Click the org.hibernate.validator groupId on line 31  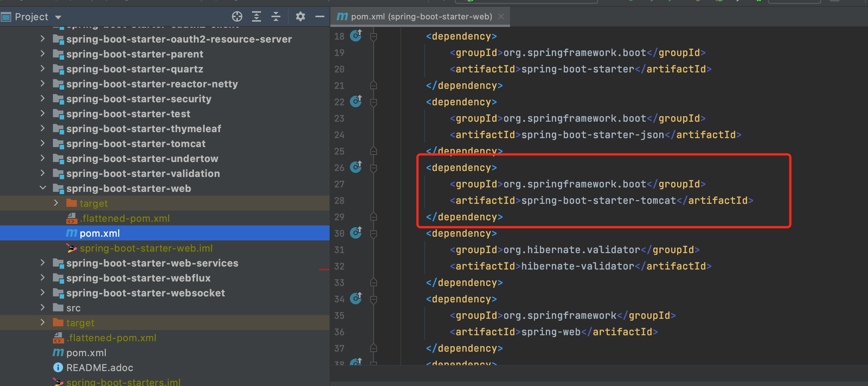tap(572, 250)
